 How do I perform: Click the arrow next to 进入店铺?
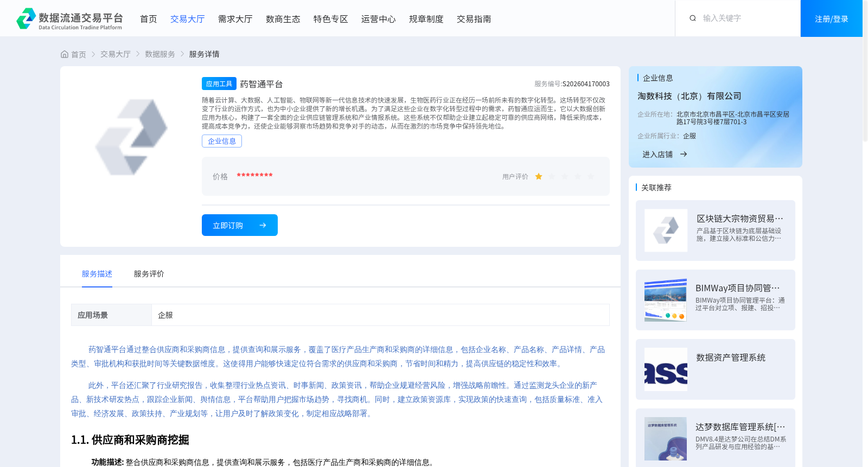[x=684, y=155]
